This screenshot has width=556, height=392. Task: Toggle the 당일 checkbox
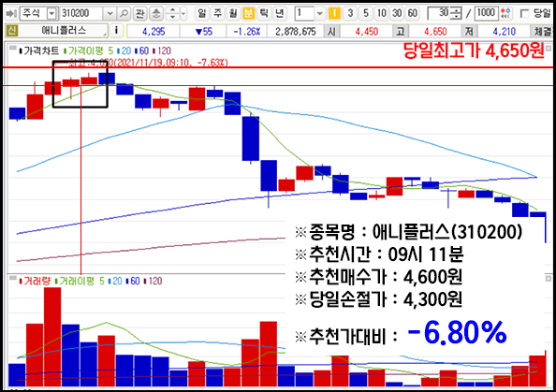click(524, 13)
